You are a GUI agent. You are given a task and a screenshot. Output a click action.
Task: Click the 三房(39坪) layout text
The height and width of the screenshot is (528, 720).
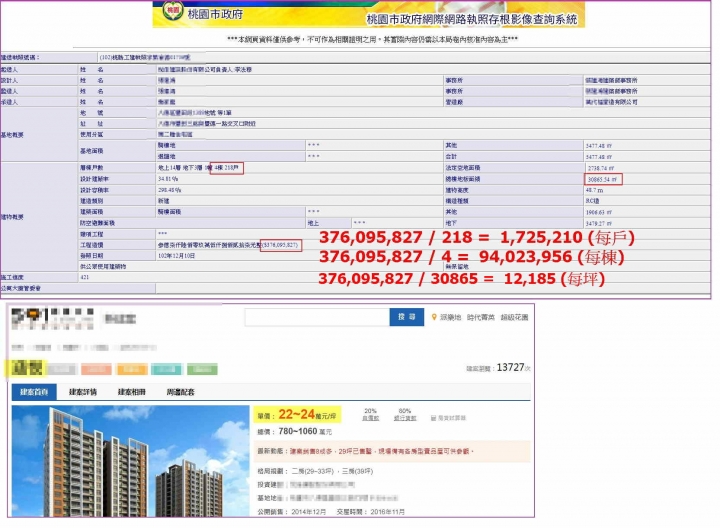point(357,471)
